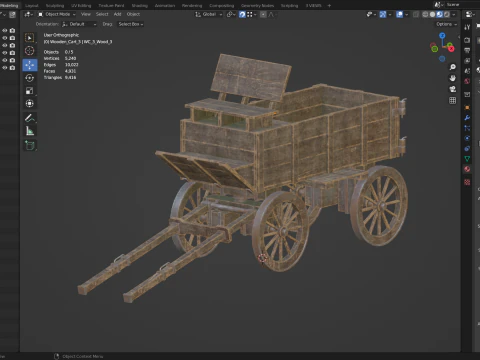Screen dimensions: 480x360
Task: Toggle render camera icon of first outliner row
Action: (x=12, y=30)
